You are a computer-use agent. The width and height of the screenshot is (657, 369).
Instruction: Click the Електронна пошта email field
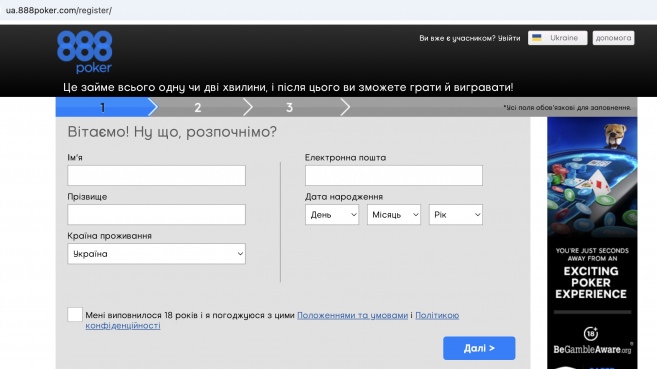(x=394, y=175)
